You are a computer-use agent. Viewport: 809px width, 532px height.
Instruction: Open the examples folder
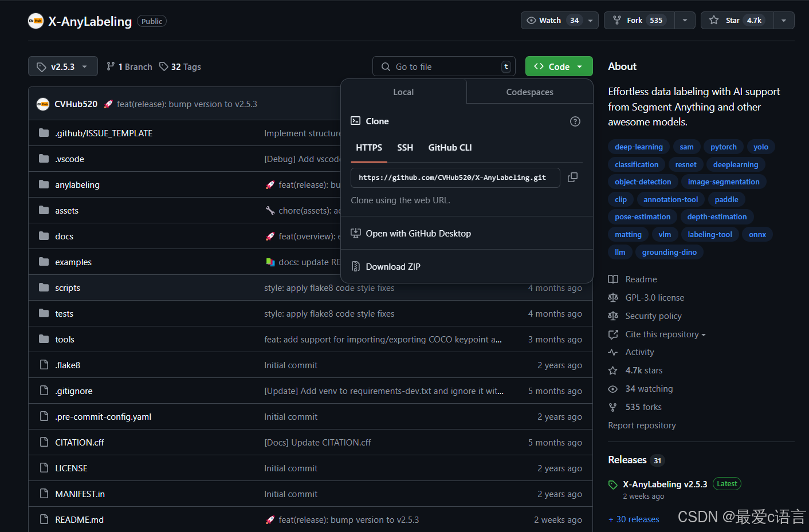tap(73, 262)
